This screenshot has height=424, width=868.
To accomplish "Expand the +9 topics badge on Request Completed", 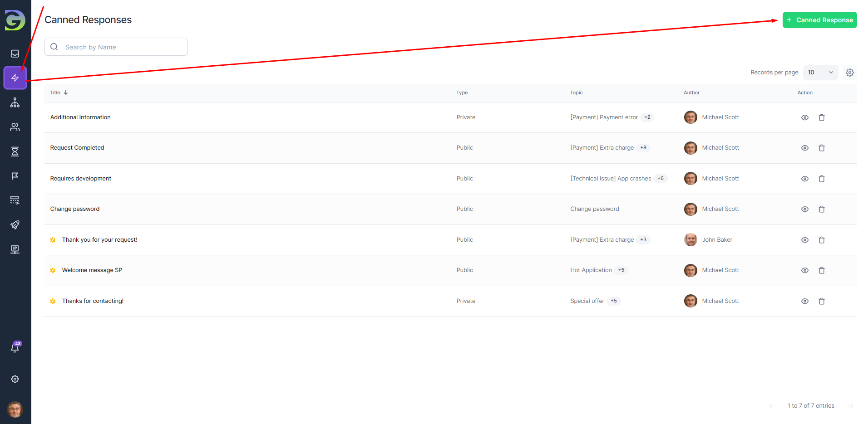I will pyautogui.click(x=643, y=148).
